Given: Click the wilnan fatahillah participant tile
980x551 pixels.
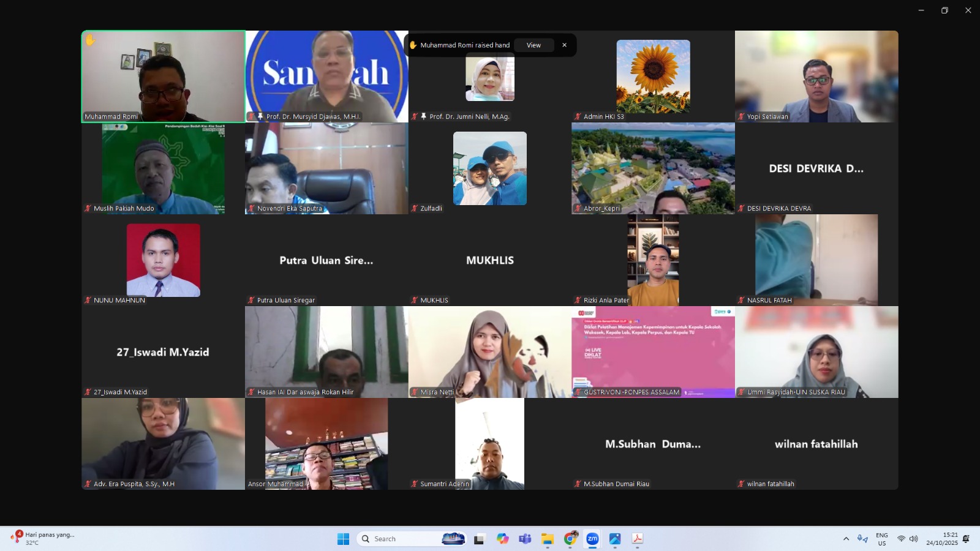Looking at the screenshot, I should [x=816, y=444].
